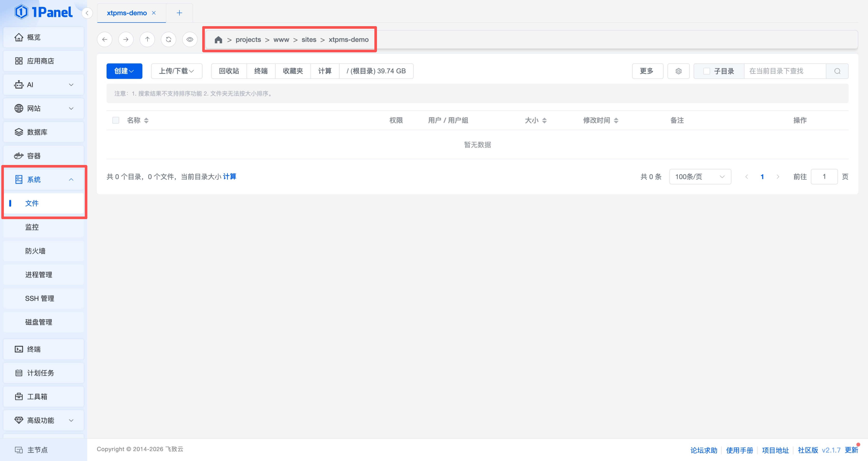Collapse the sidebar with the arrow button

pyautogui.click(x=87, y=13)
